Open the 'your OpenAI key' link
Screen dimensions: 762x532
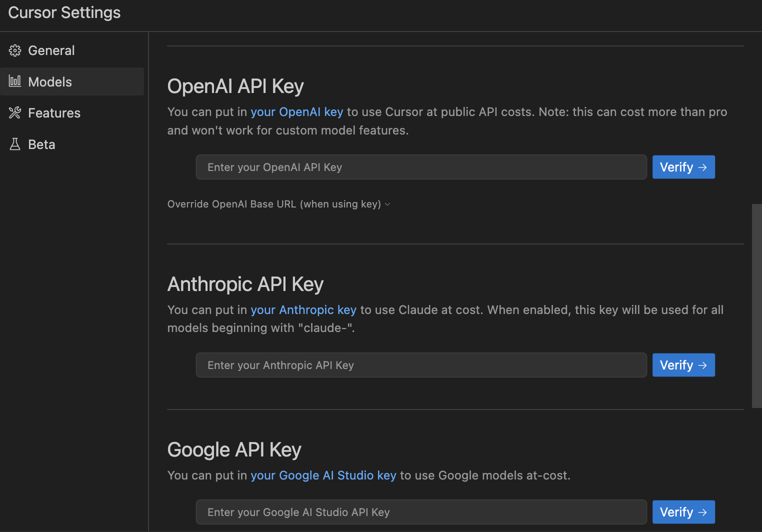pos(297,112)
